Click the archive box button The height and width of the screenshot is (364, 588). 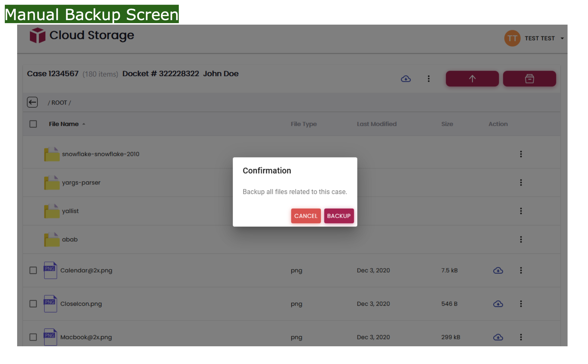click(x=529, y=79)
